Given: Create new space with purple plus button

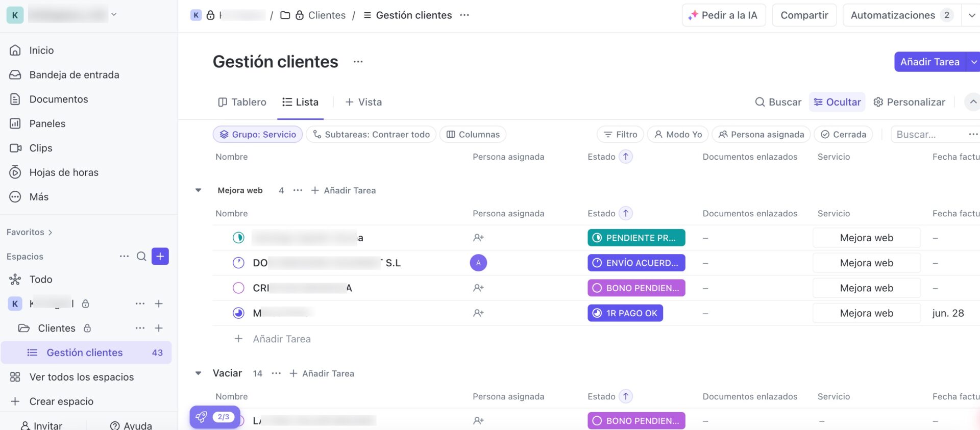Looking at the screenshot, I should point(160,256).
